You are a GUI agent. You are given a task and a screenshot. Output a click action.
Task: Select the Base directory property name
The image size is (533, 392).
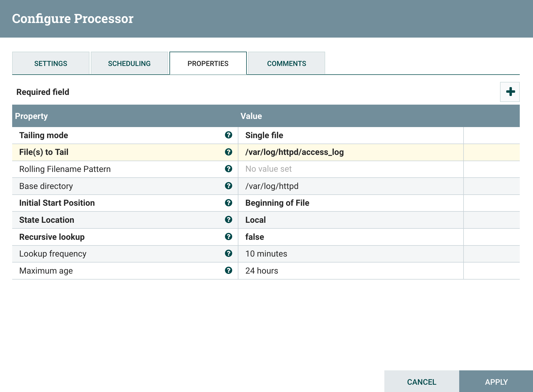point(46,186)
